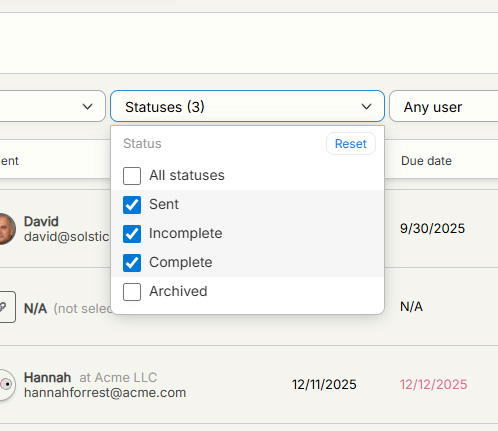Click the 9/30/2025 due date
Image resolution: width=498 pixels, height=431 pixels.
coord(432,229)
